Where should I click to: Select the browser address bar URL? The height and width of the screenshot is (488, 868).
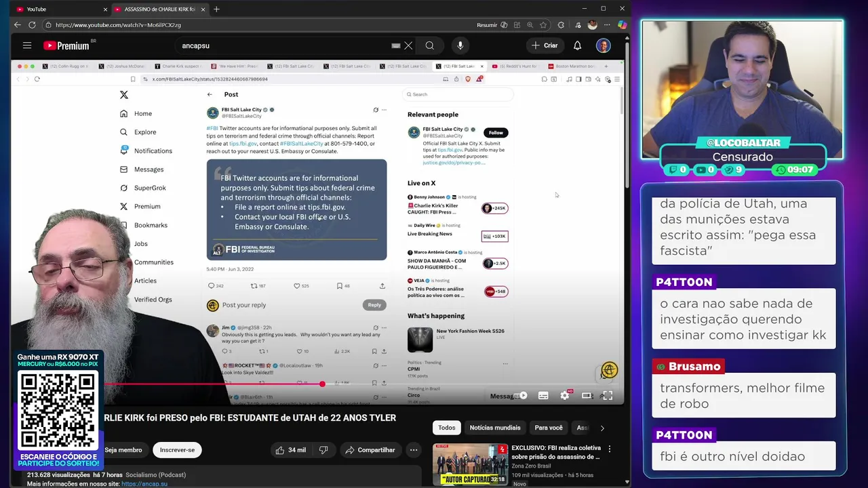(118, 25)
